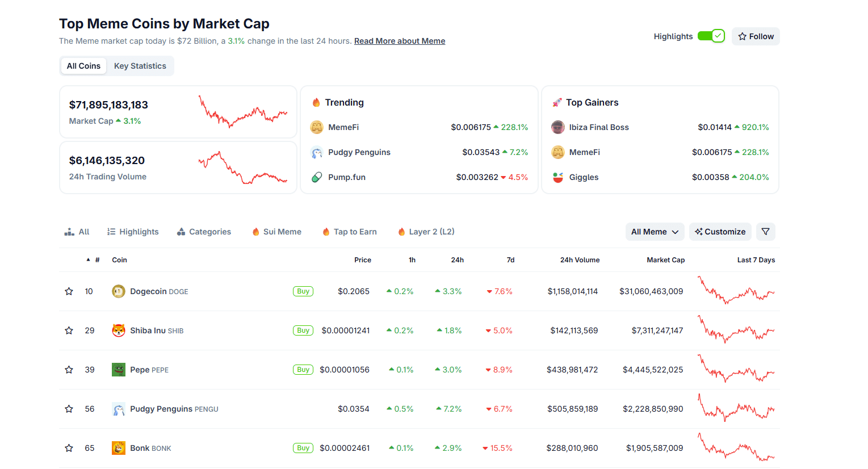The width and height of the screenshot is (868, 469).
Task: Sort coins by Market Cap column
Action: tap(665, 260)
